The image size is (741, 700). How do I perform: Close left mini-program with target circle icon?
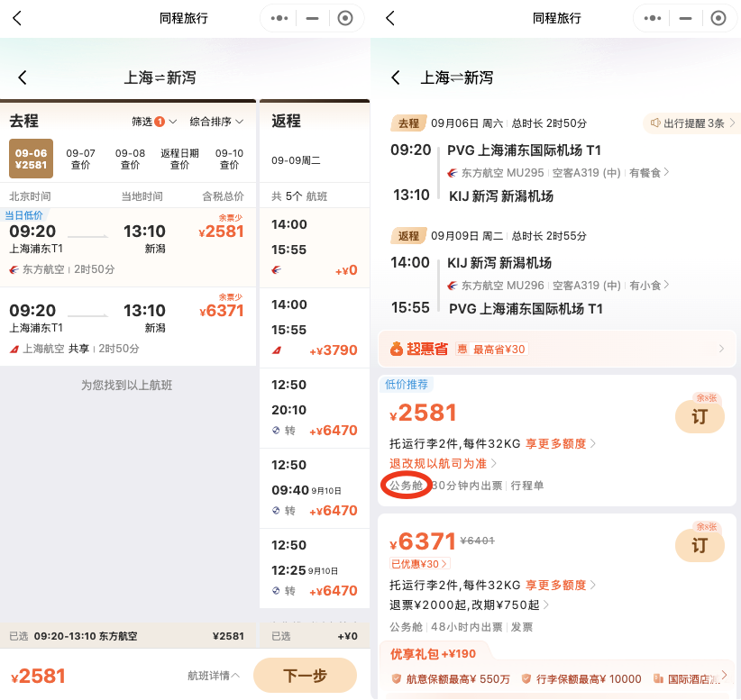[x=345, y=18]
